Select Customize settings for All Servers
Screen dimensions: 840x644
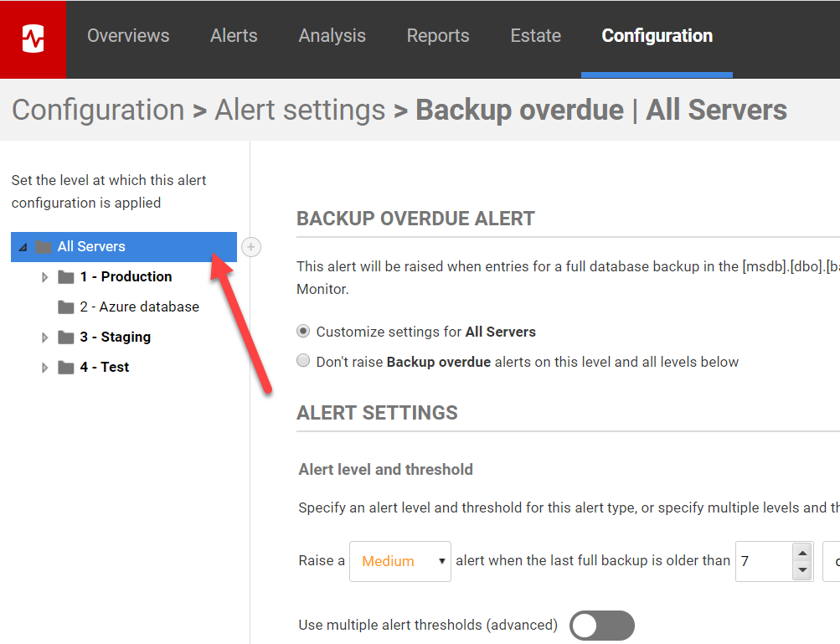coord(303,332)
